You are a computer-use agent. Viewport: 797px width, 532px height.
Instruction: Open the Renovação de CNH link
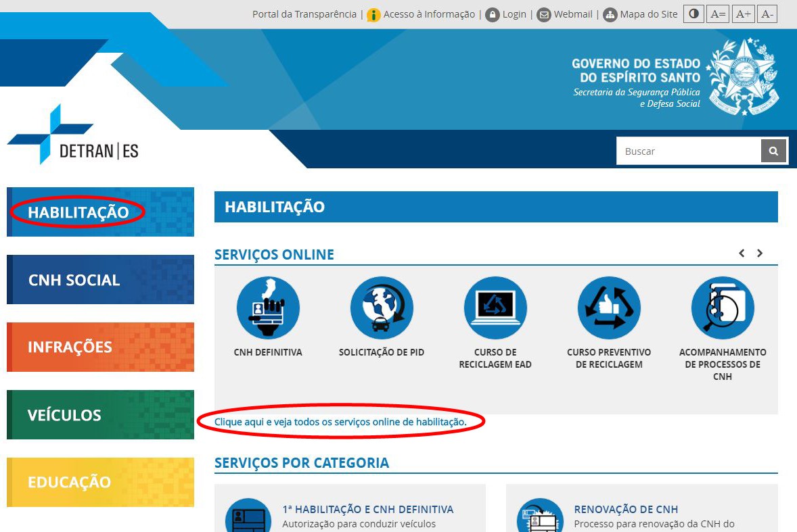click(627, 509)
